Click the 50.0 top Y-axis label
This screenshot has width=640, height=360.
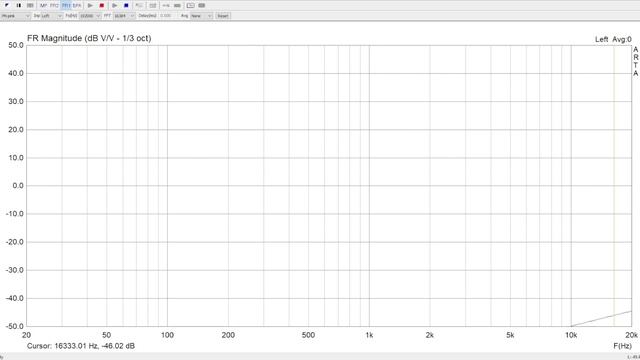[16, 45]
